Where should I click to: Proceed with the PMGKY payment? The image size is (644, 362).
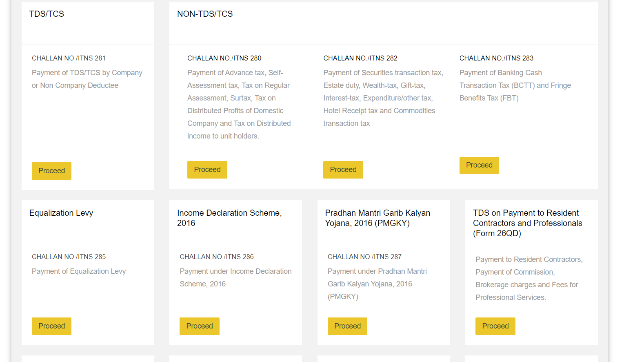[x=347, y=326]
